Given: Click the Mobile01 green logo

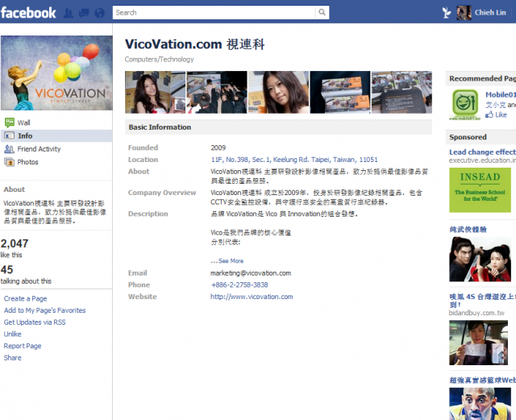Looking at the screenshot, I should click(x=464, y=104).
